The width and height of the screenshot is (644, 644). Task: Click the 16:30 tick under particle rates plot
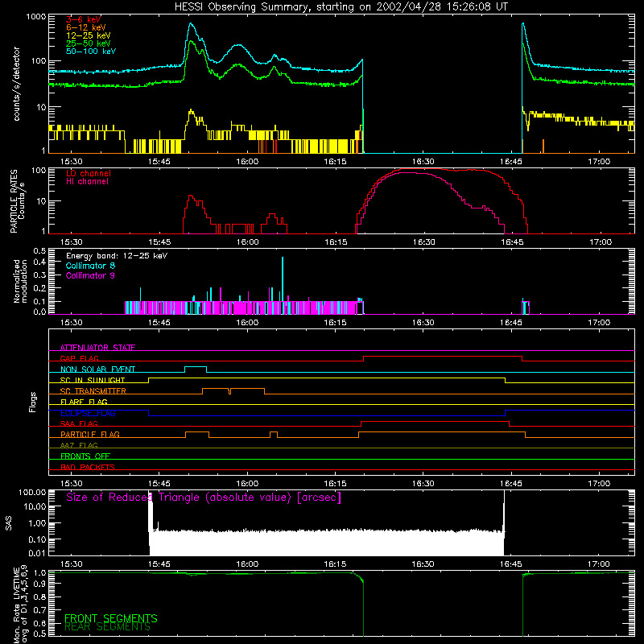coord(423,242)
